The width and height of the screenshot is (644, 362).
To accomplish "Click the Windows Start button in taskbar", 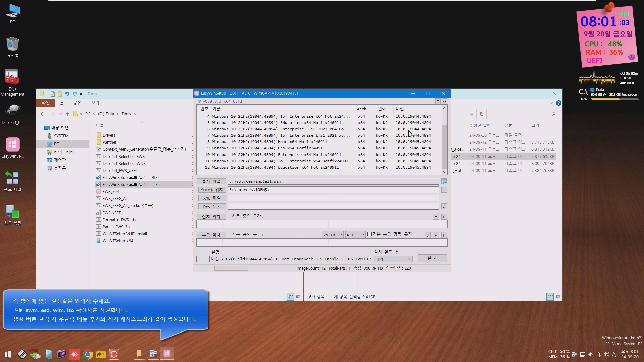I will pyautogui.click(x=8, y=354).
